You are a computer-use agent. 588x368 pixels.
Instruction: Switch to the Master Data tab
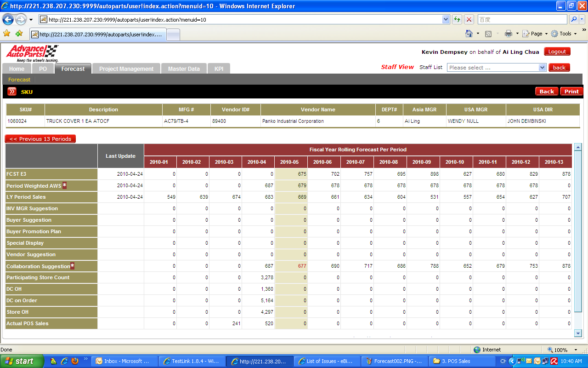click(184, 69)
